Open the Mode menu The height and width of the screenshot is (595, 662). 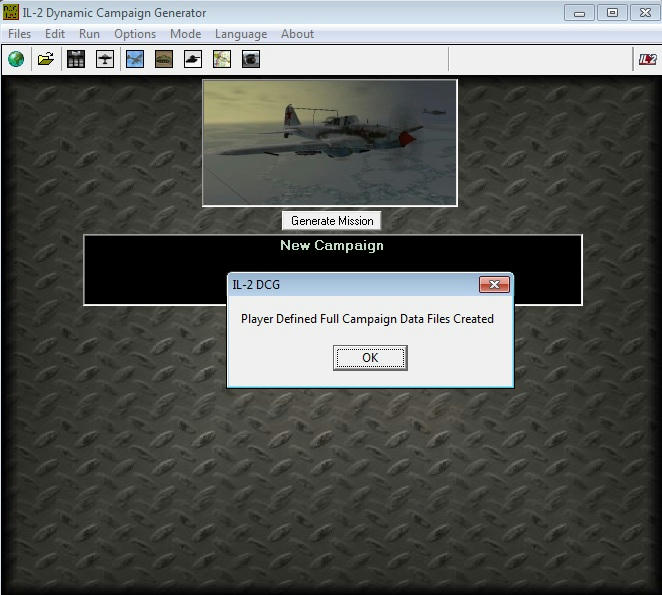point(186,34)
